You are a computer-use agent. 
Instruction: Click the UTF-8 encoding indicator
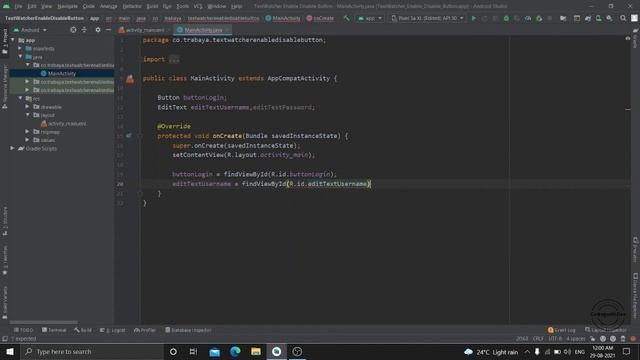click(x=555, y=339)
